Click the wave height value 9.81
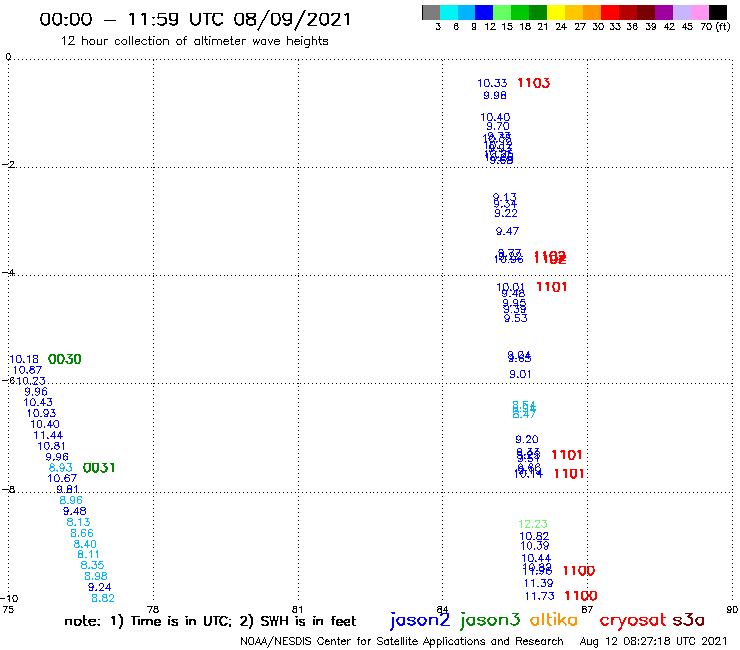This screenshot has height=650, width=740. point(67,489)
